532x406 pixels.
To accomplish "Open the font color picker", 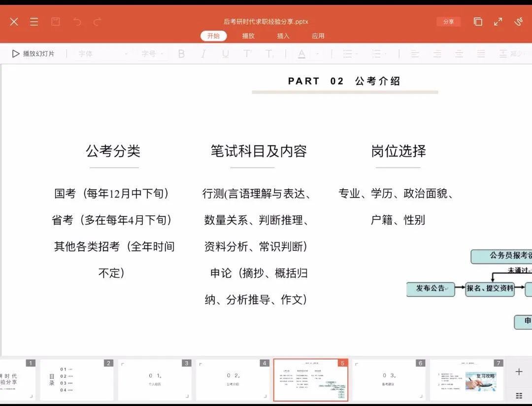I will pos(301,54).
